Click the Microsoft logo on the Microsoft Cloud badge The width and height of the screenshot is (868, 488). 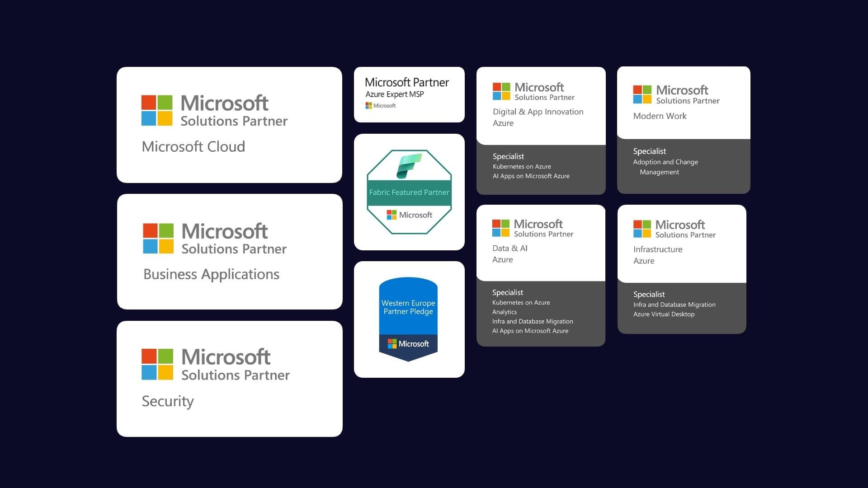click(x=157, y=110)
